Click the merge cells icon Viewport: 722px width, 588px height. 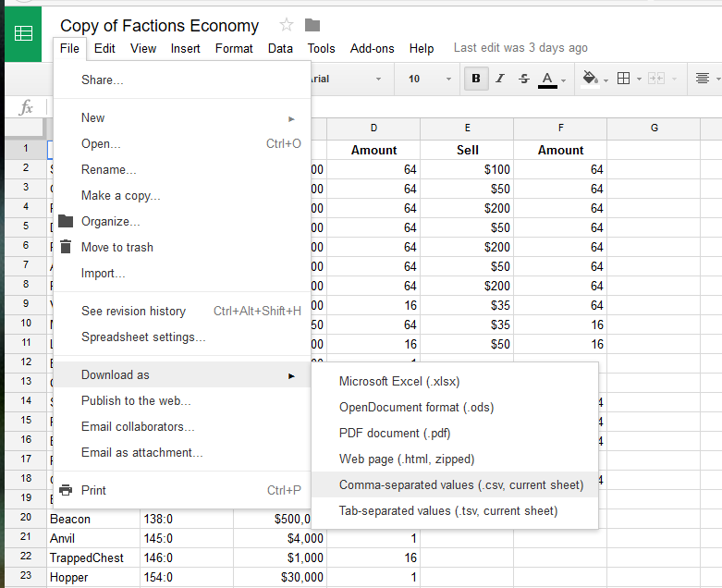(656, 79)
